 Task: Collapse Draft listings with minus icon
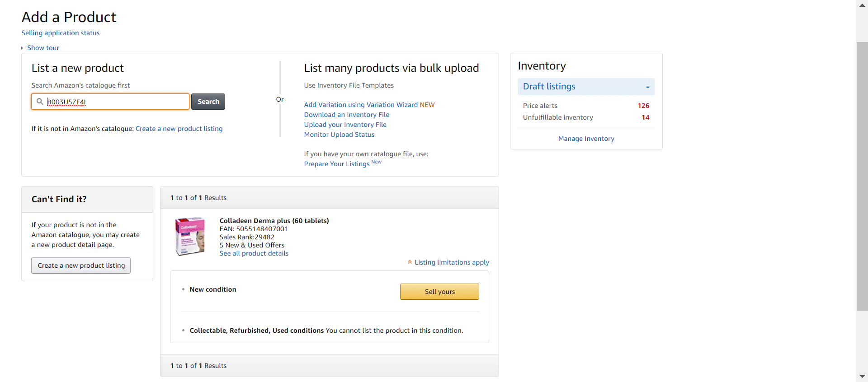pos(647,87)
